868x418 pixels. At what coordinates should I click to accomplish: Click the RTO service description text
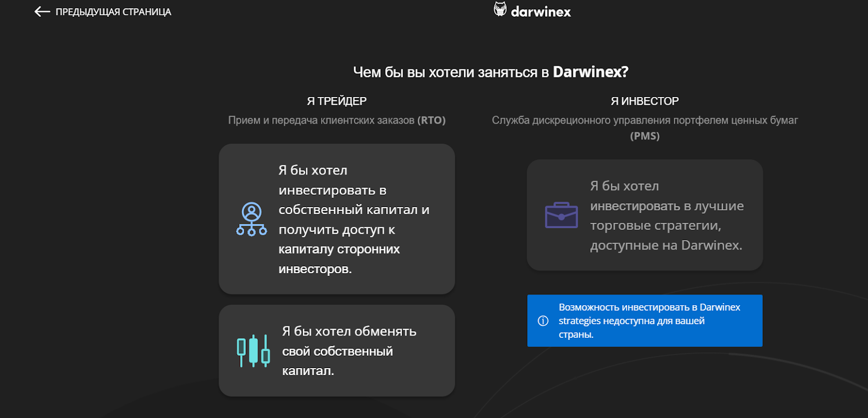[x=337, y=120]
